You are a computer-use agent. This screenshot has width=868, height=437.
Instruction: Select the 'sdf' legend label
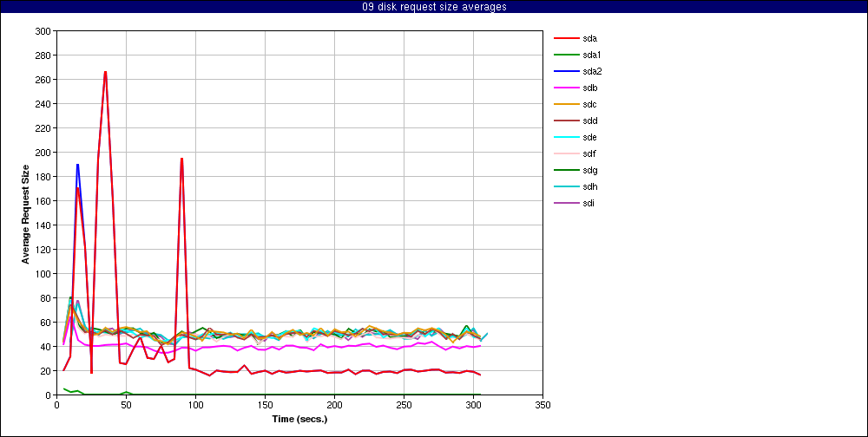point(589,153)
